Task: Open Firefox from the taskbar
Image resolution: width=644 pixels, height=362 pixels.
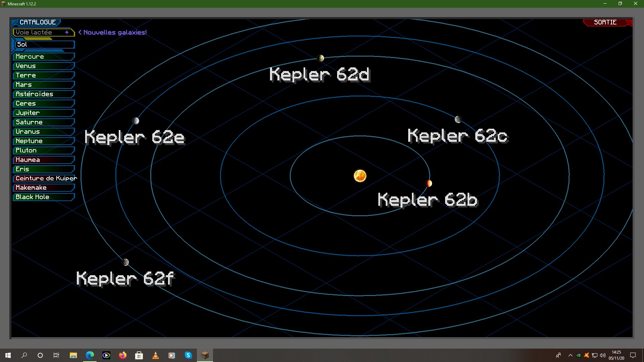Action: click(122, 355)
